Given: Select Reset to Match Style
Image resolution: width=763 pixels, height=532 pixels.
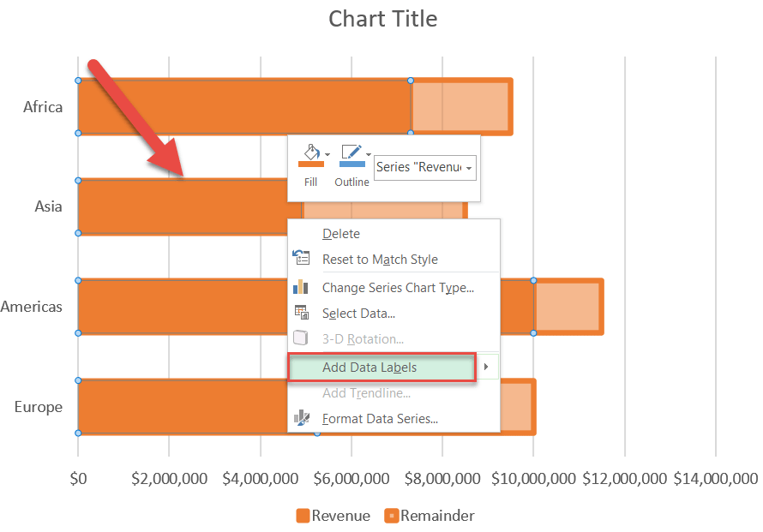Looking at the screenshot, I should point(380,260).
